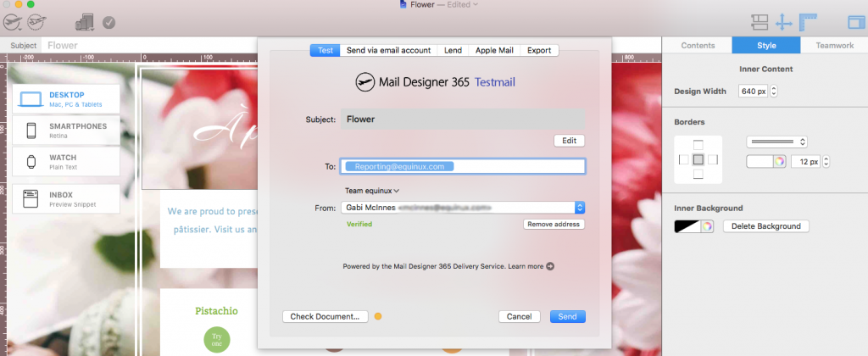Click the Design Width value field
This screenshot has height=356, width=868.
tap(754, 92)
